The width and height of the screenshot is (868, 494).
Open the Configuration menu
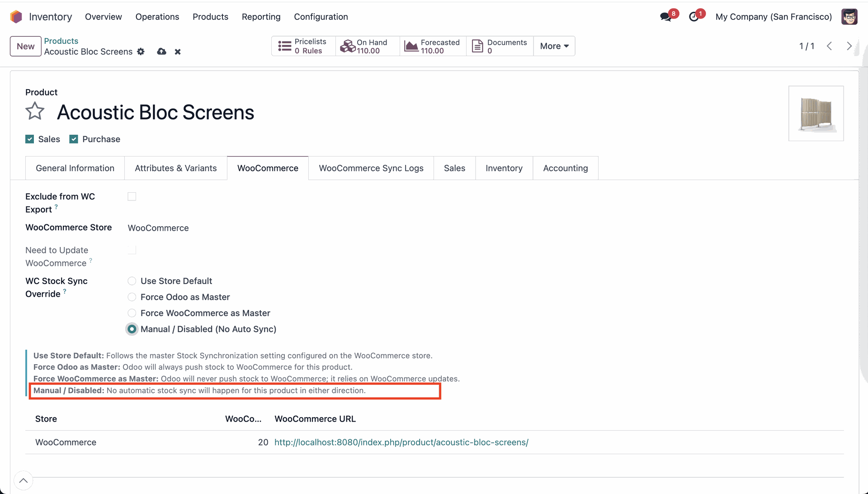(x=321, y=17)
